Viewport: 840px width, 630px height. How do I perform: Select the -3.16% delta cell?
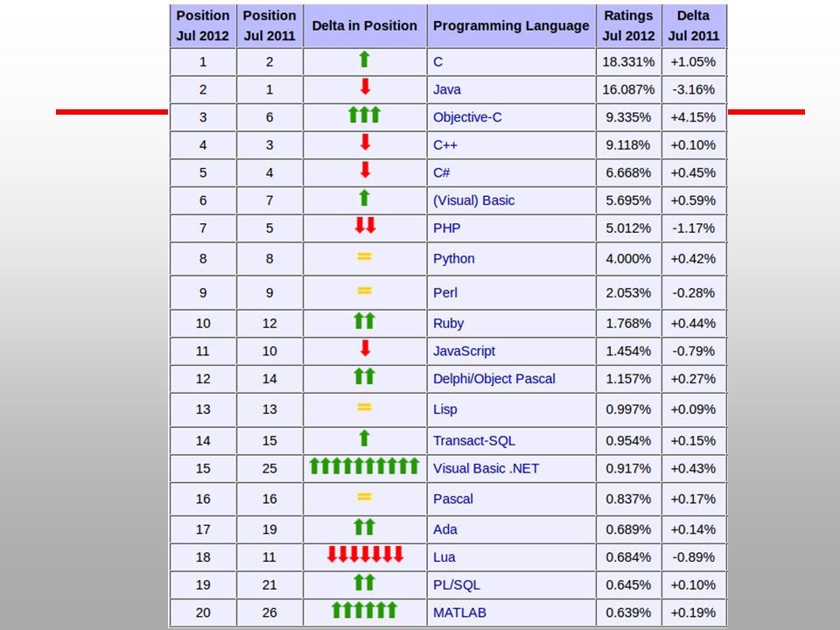[x=694, y=89]
